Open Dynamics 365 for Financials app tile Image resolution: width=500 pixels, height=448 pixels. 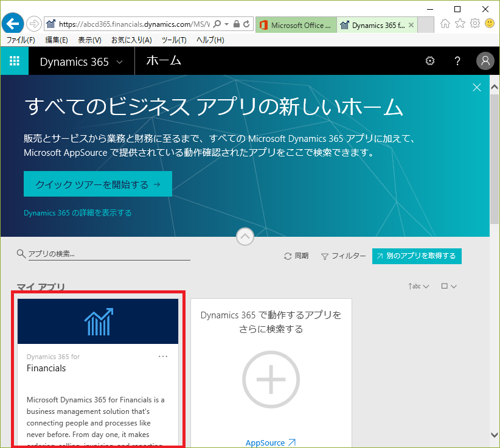tap(98, 372)
